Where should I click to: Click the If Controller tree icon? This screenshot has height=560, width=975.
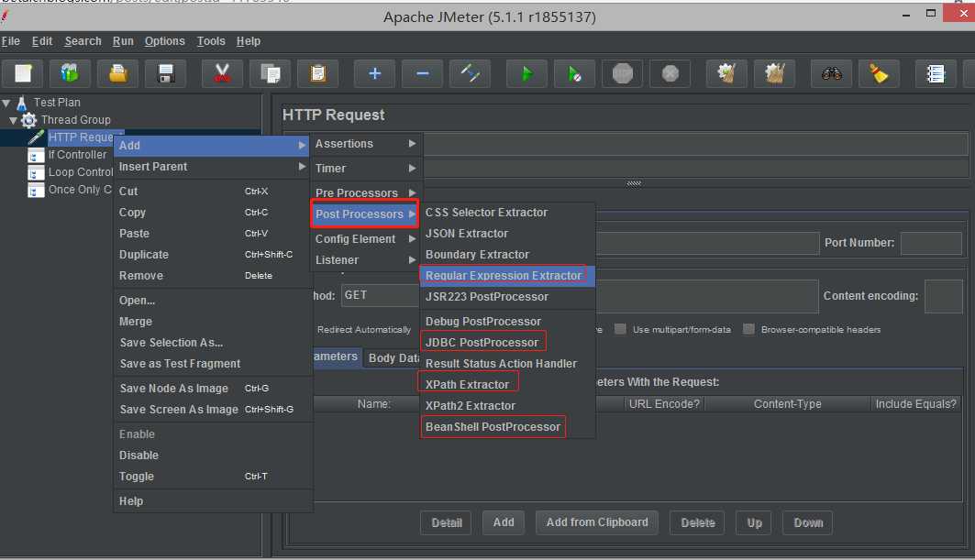click(x=36, y=156)
